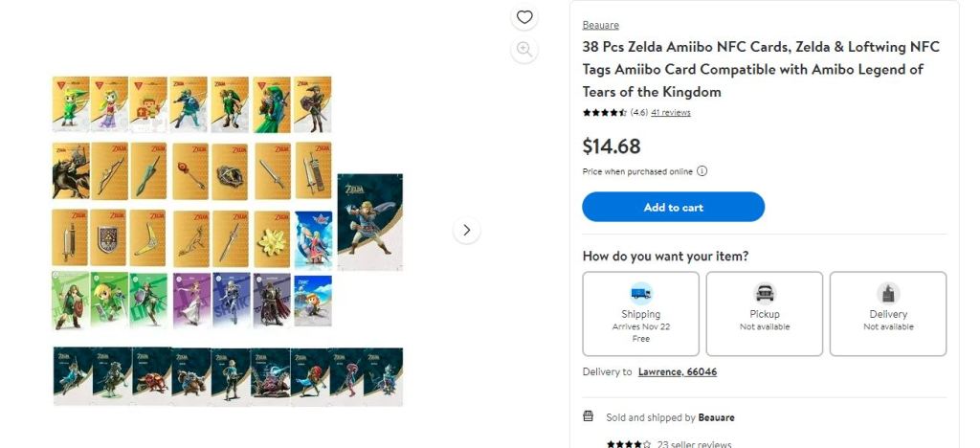Click store icon beside Sold and shipped
980x448 pixels.
click(589, 416)
